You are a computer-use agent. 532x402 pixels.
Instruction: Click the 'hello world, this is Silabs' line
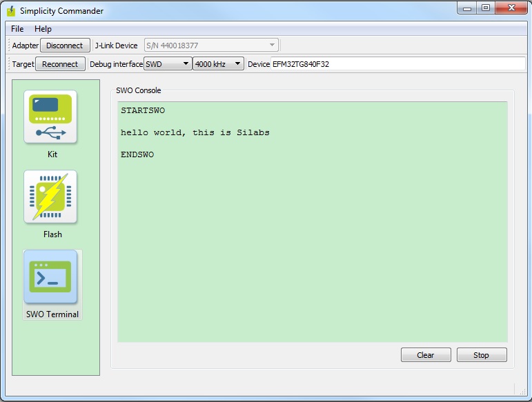click(195, 132)
